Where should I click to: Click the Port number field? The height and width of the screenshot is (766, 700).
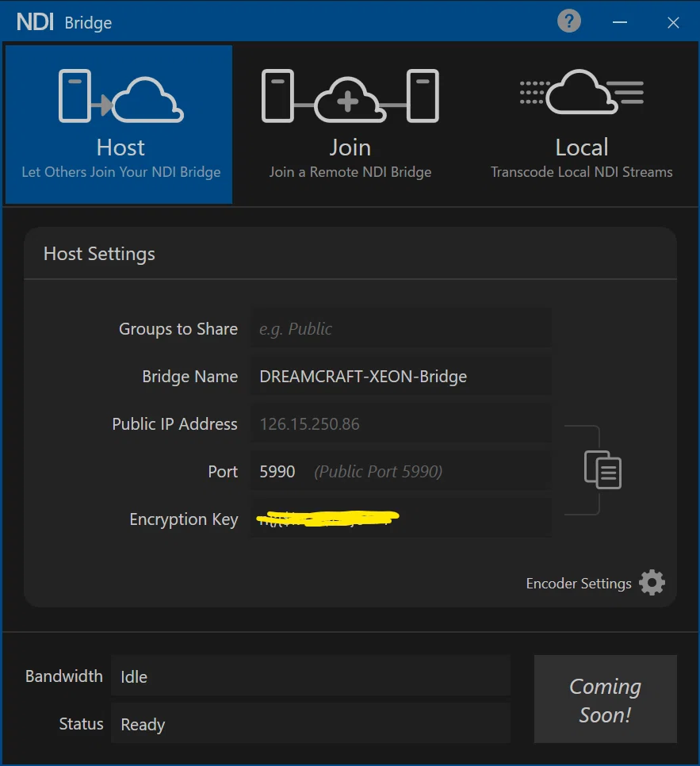[x=401, y=472]
